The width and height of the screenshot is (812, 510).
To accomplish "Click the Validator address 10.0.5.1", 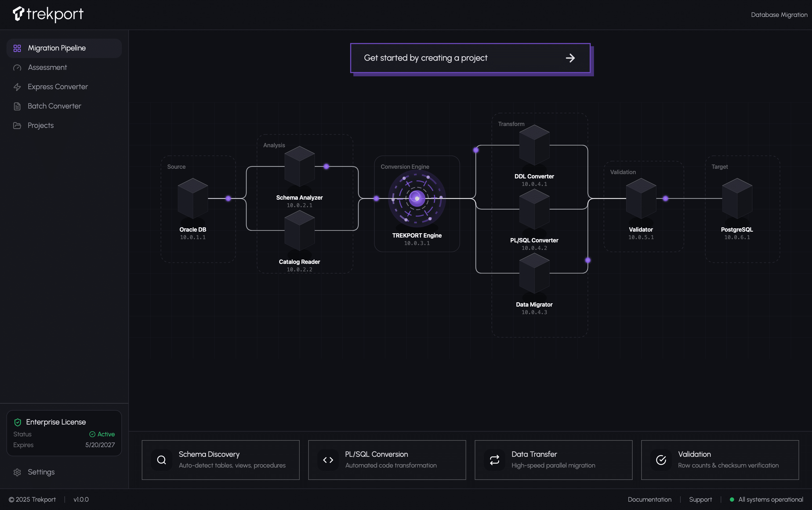I will coord(641,237).
